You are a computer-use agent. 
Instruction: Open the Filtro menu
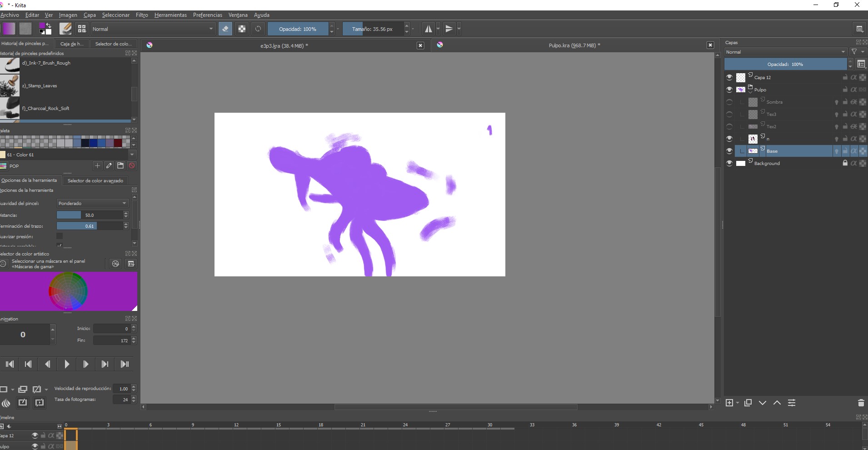coord(142,15)
